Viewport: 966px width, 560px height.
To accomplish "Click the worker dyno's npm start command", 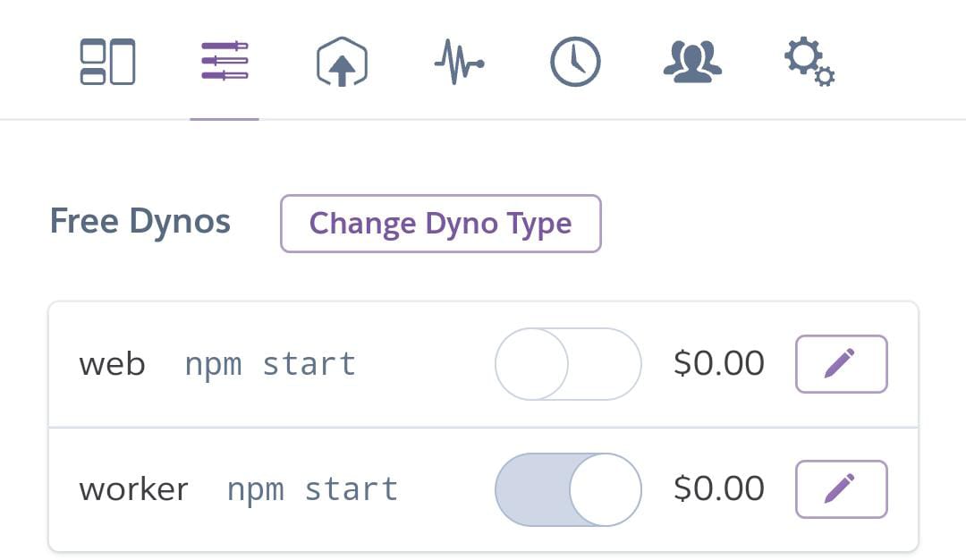I will coord(312,490).
